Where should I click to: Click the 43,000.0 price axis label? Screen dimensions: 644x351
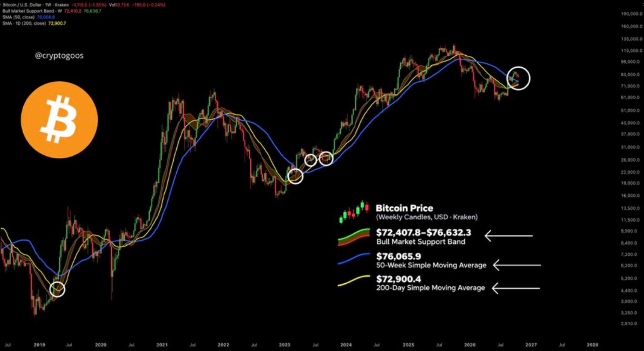coord(630,123)
